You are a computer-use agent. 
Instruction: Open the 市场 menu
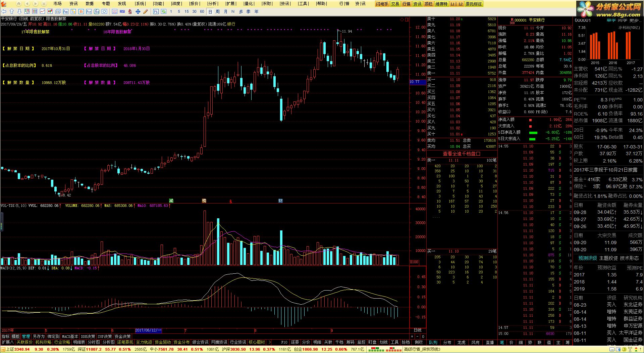pos(57,4)
